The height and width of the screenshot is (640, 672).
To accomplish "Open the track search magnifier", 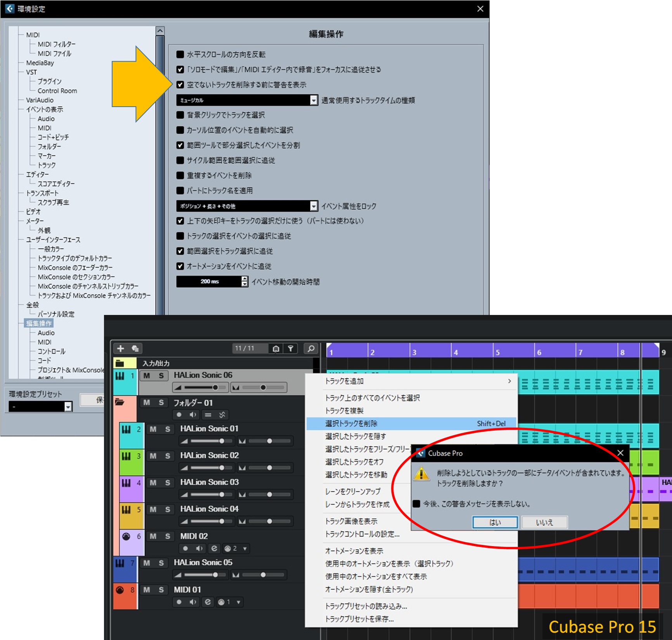I will click(311, 348).
